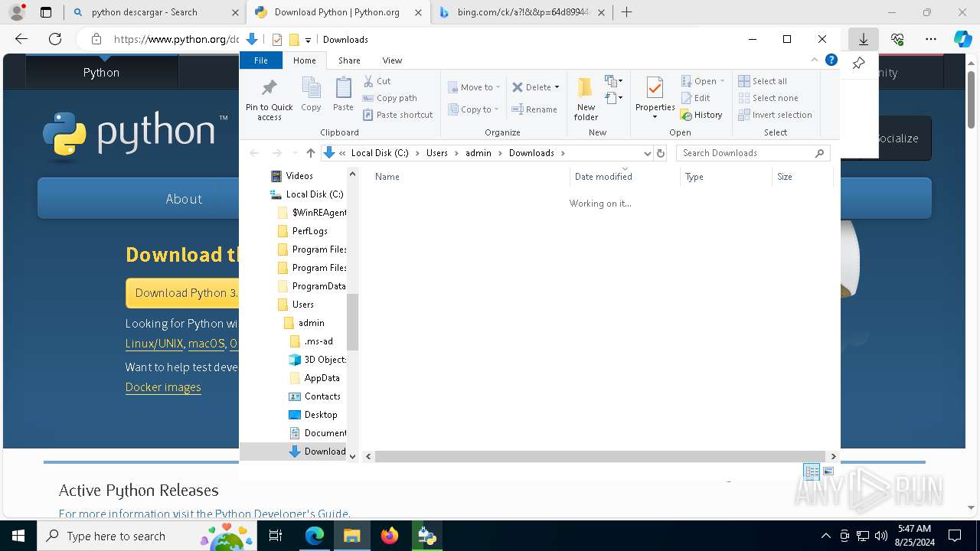Open New item dropdown in ribbon

(613, 81)
